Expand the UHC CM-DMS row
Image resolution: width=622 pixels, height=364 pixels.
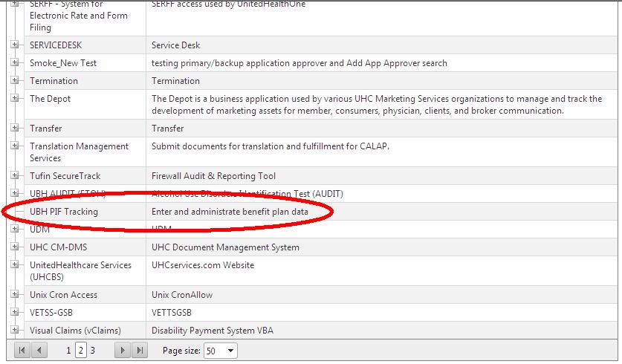tap(15, 247)
